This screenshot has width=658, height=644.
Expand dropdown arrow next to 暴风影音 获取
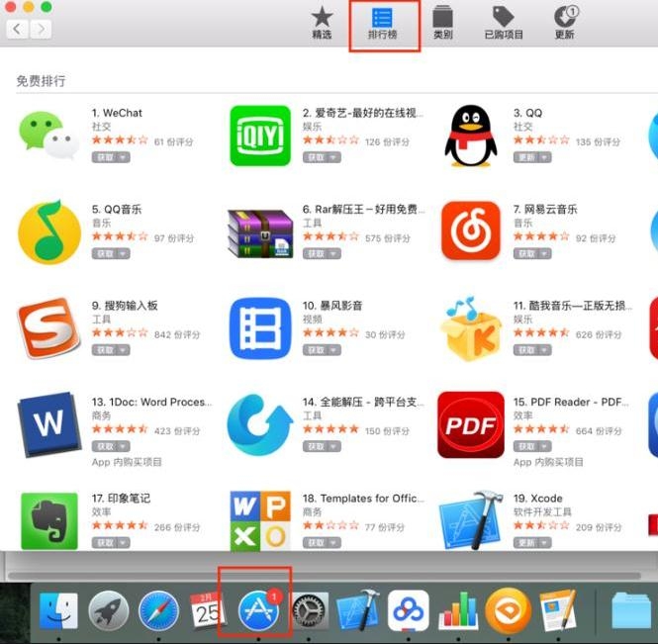tap(334, 350)
